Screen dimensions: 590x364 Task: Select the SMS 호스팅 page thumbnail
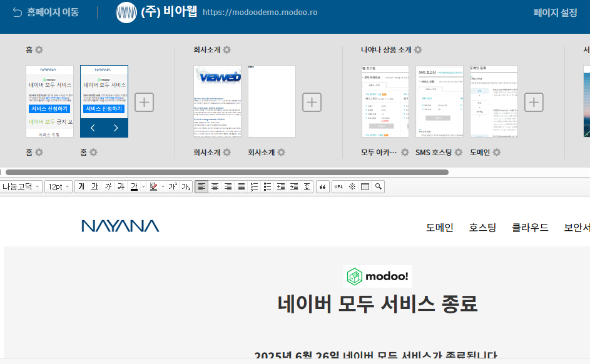point(439,101)
